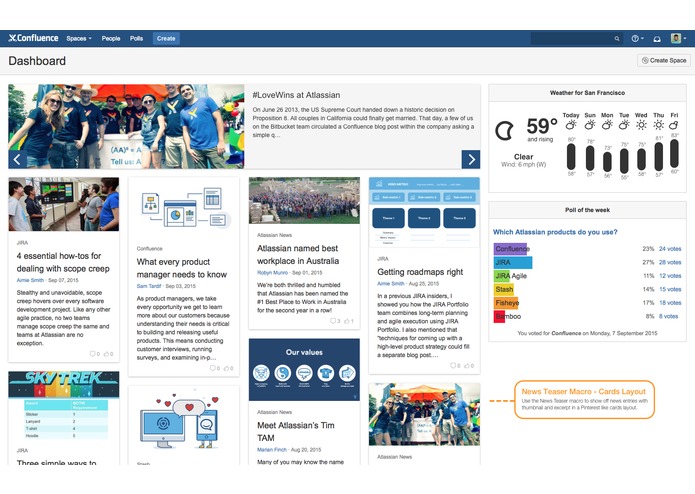Open the notifications tray icon
695x494 pixels.
(x=657, y=39)
